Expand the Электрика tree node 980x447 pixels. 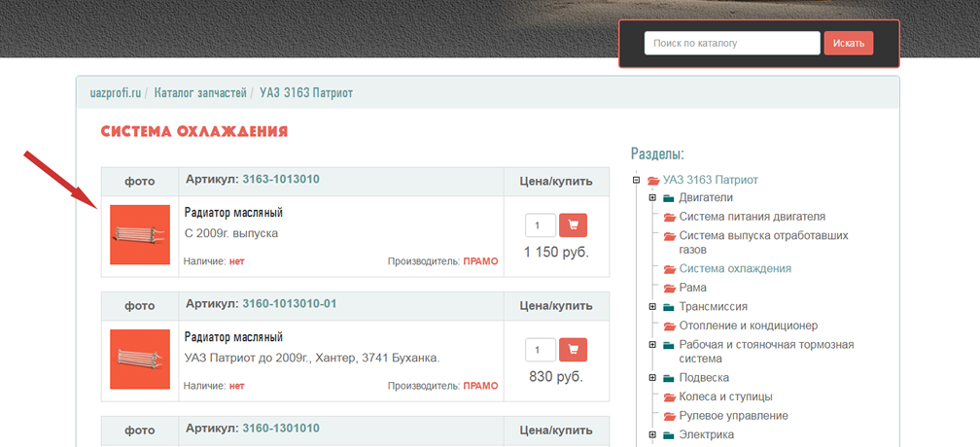(x=652, y=434)
